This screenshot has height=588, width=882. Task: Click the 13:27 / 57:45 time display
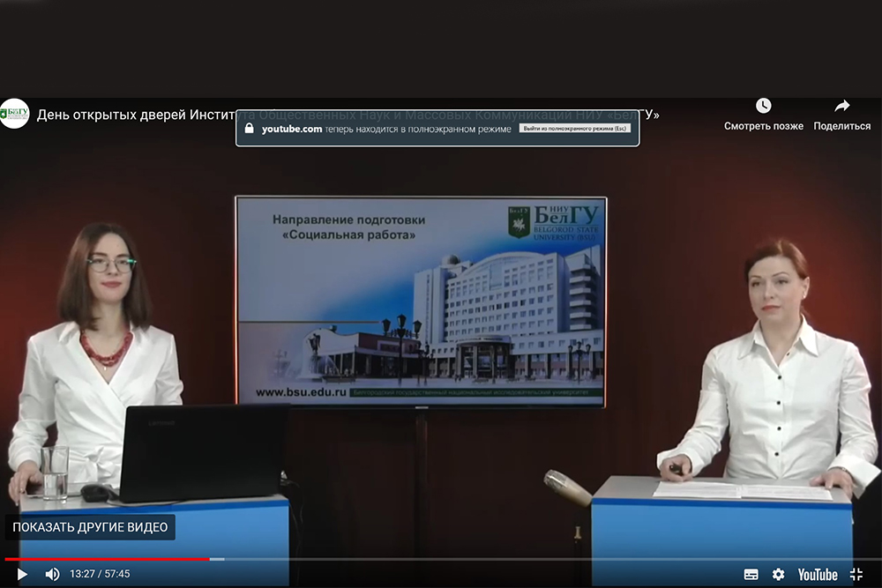pos(100,574)
